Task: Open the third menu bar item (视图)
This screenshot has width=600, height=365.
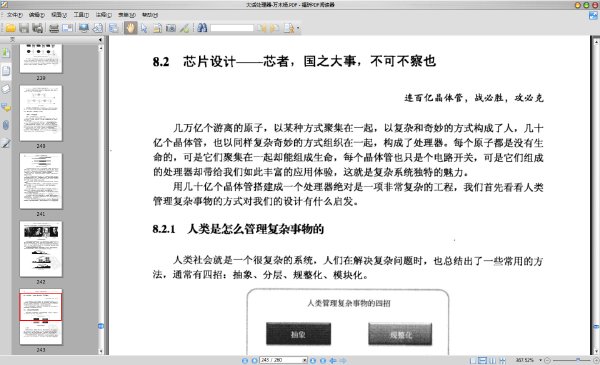Action: (x=59, y=15)
